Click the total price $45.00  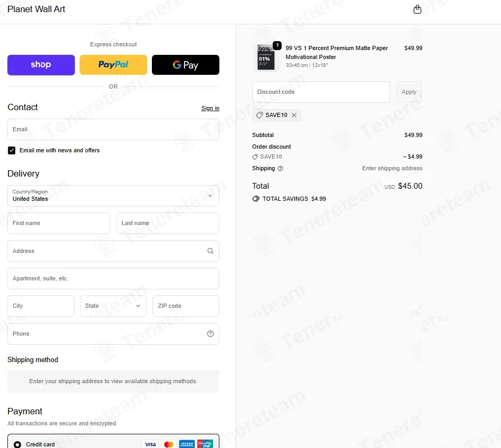[410, 186]
